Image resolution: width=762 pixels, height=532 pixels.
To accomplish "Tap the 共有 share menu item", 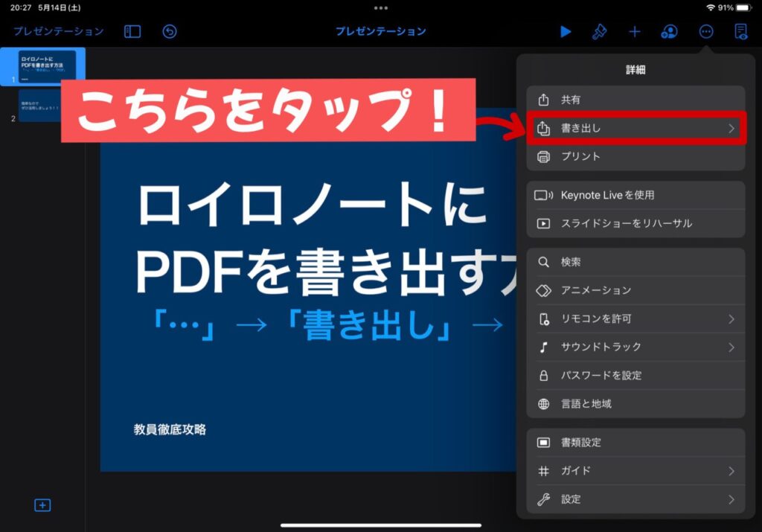I will 635,100.
